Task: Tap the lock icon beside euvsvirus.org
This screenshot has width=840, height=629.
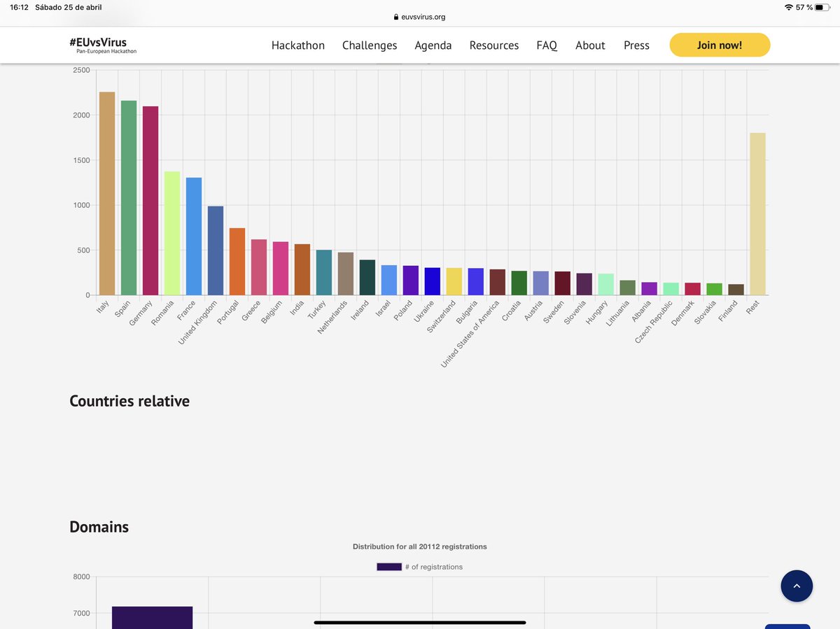Action: [x=396, y=17]
